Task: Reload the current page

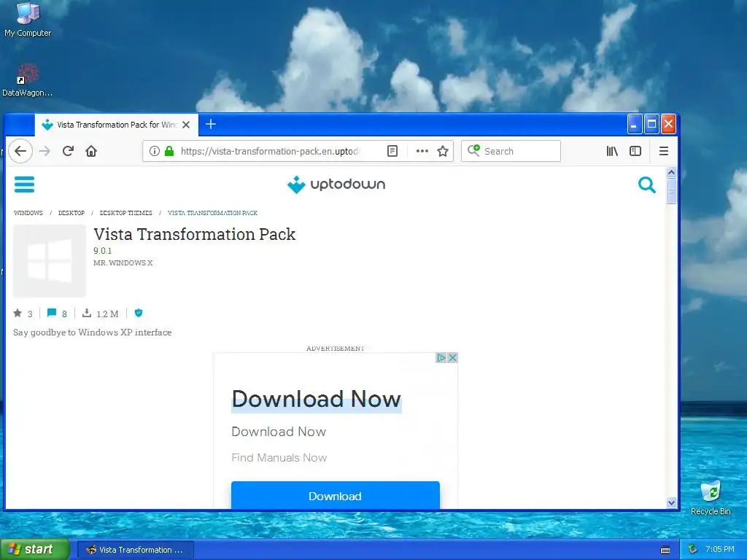Action: pyautogui.click(x=68, y=152)
